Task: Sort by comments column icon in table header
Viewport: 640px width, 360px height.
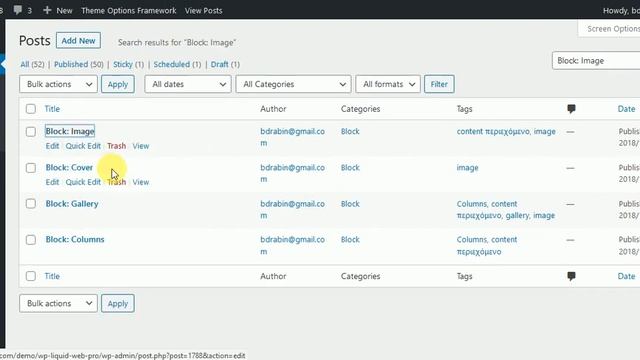Action: (571, 109)
